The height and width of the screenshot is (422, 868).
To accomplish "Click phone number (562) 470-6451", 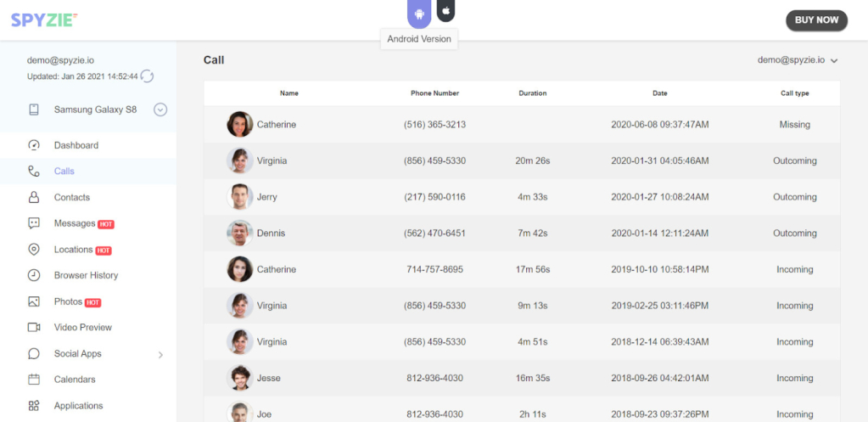I will click(434, 234).
